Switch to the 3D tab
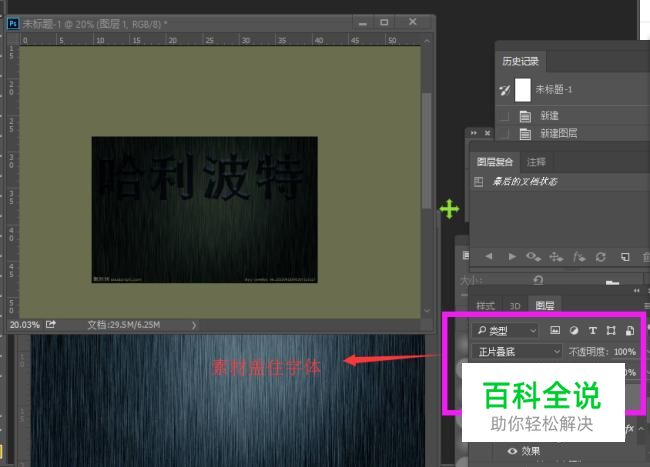This screenshot has width=650, height=467. [x=514, y=306]
